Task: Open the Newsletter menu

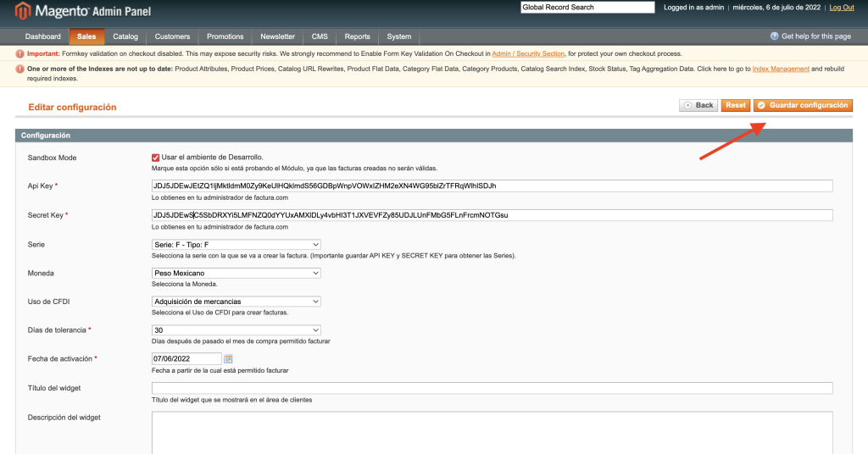Action: click(x=277, y=36)
